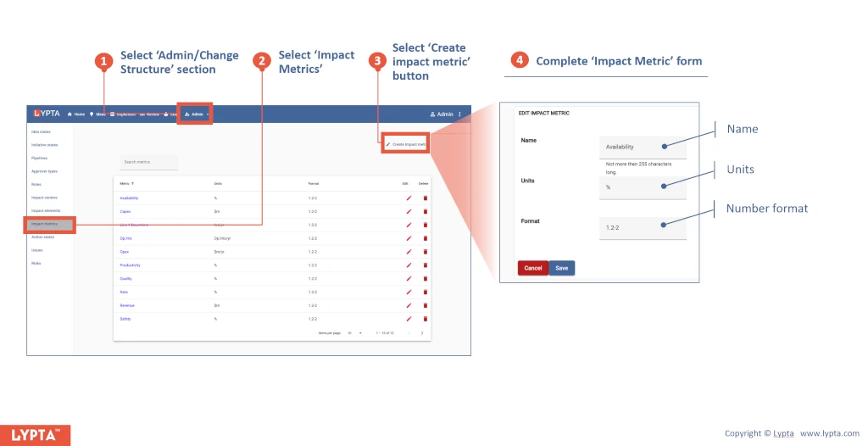Select Risks in sidebar
The image size is (868, 446).
(x=36, y=264)
